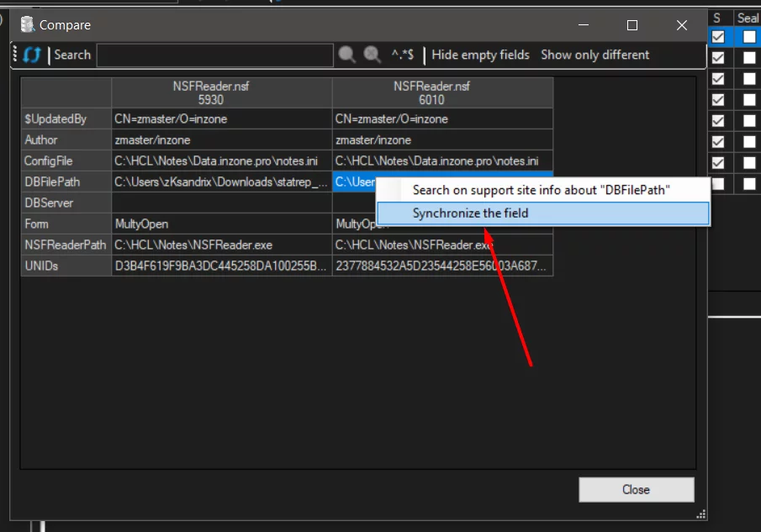
Task: Uncheck the second S checkbox in background list
Action: click(x=718, y=58)
